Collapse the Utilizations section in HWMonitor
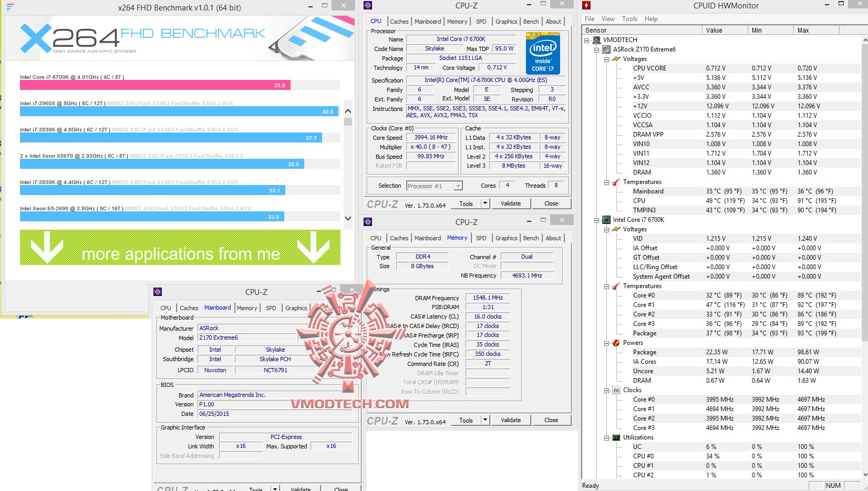 [x=606, y=437]
